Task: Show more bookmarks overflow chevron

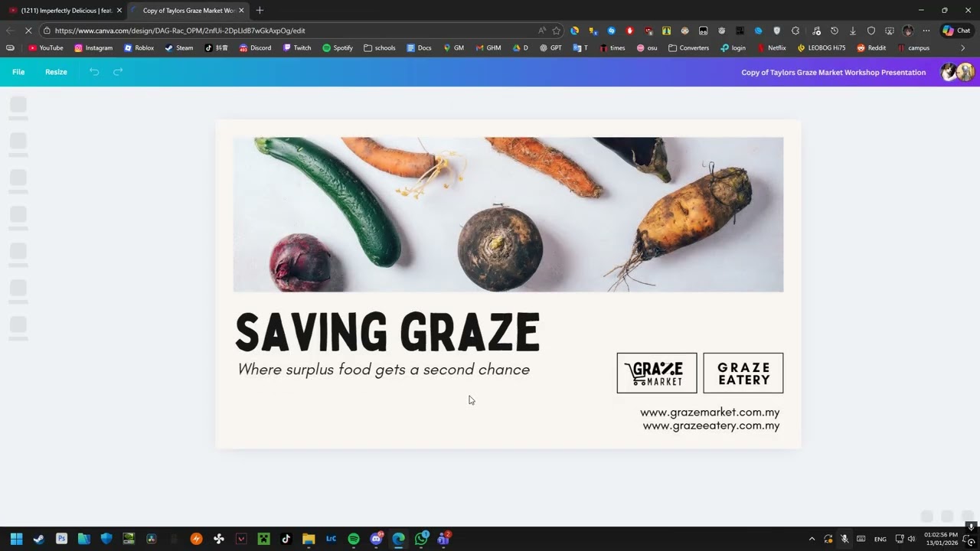Action: click(963, 48)
